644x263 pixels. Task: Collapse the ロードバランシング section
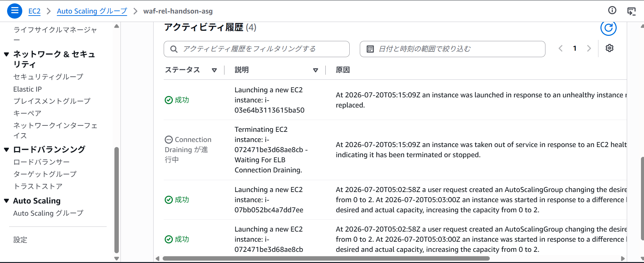point(6,149)
